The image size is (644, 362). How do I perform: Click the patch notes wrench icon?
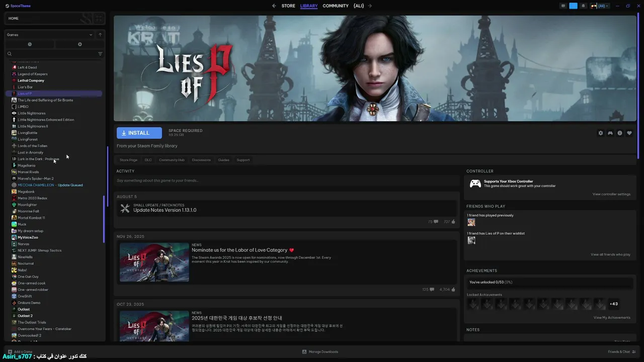(125, 208)
